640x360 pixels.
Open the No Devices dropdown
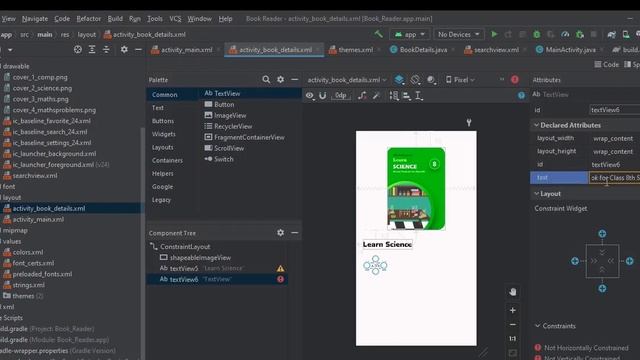459,34
